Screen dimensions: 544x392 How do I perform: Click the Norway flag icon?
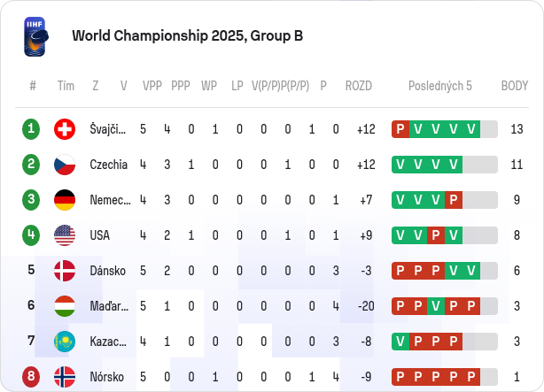tap(65, 377)
